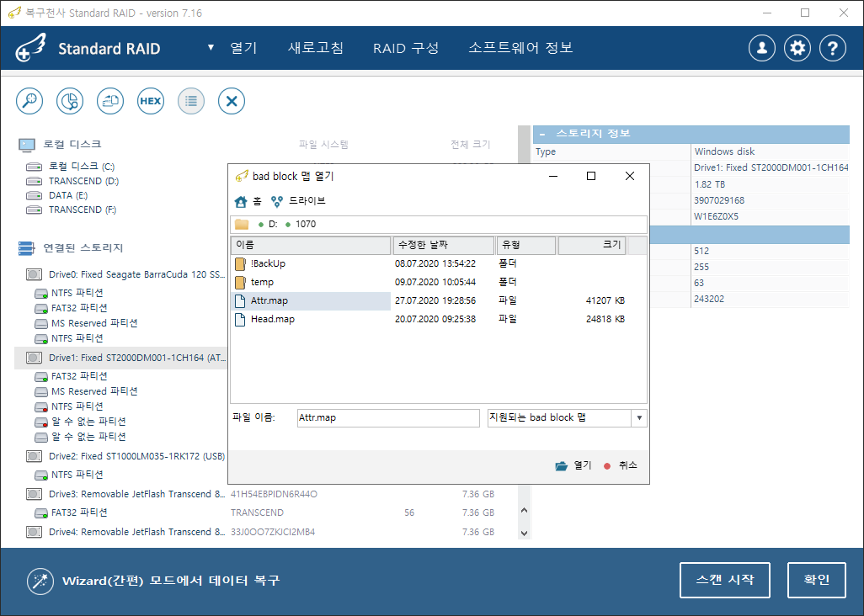Select the temp folder icon
The image size is (864, 616).
tap(240, 283)
